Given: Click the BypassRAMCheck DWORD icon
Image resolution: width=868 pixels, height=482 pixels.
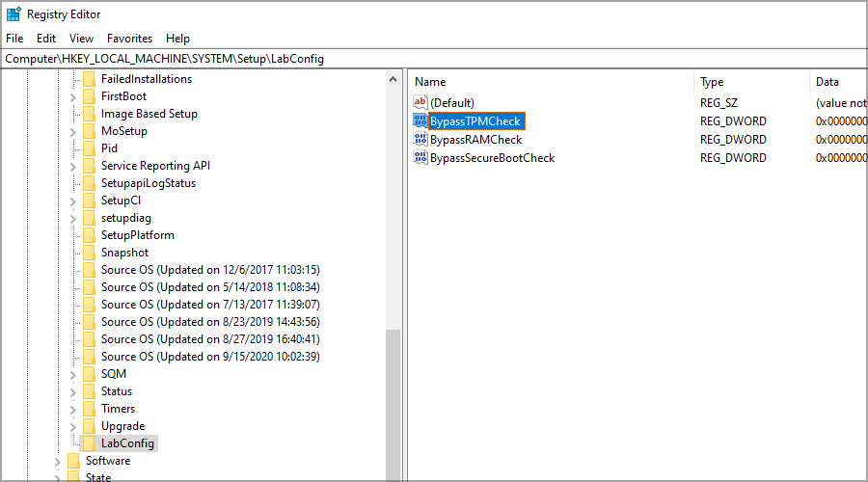Looking at the screenshot, I should tap(420, 140).
